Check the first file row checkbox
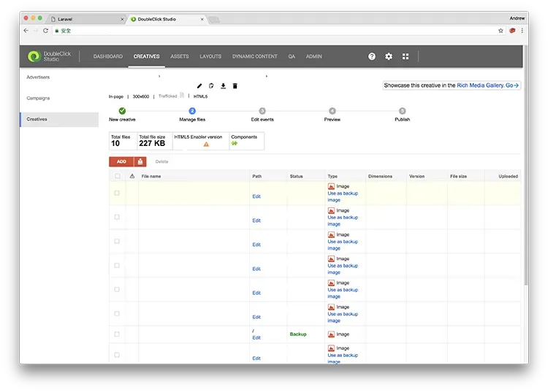The width and height of the screenshot is (548, 392). (x=117, y=193)
